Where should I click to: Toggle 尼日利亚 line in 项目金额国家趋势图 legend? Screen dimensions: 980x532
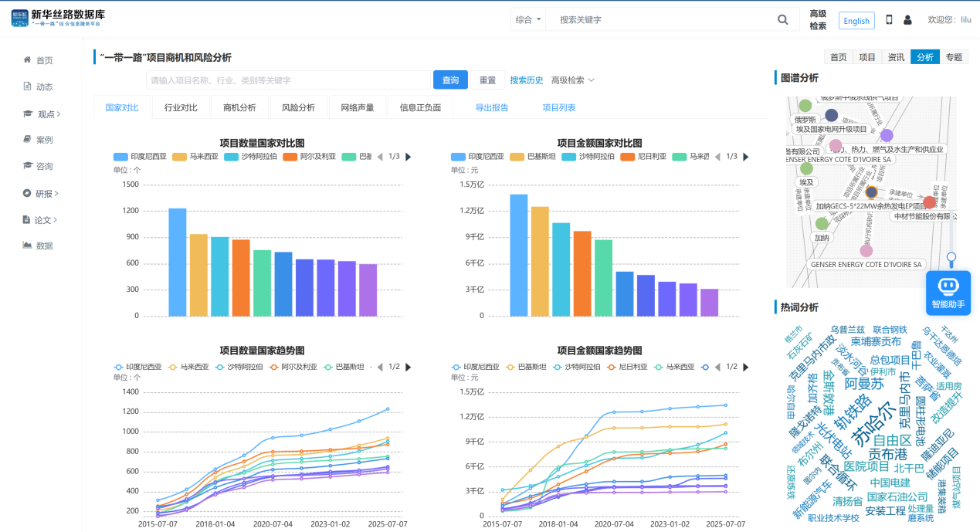pos(629,368)
